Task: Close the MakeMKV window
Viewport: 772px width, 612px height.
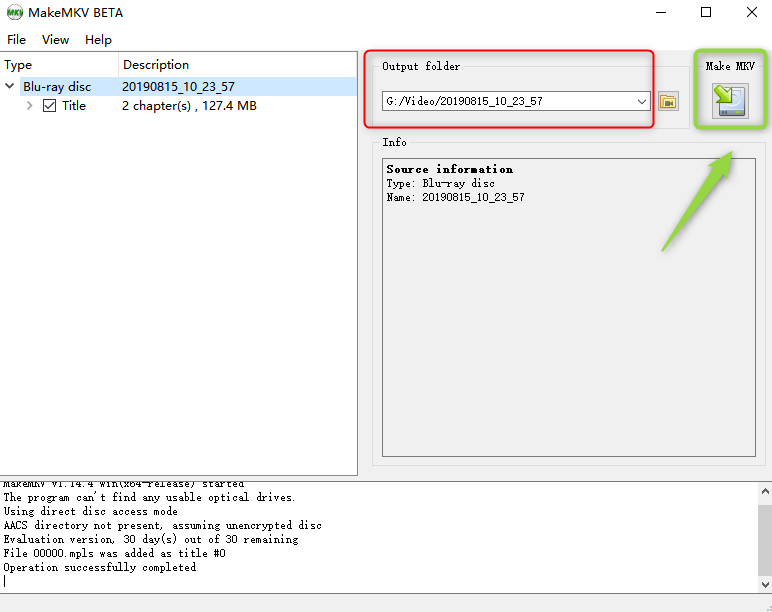Action: tap(752, 12)
